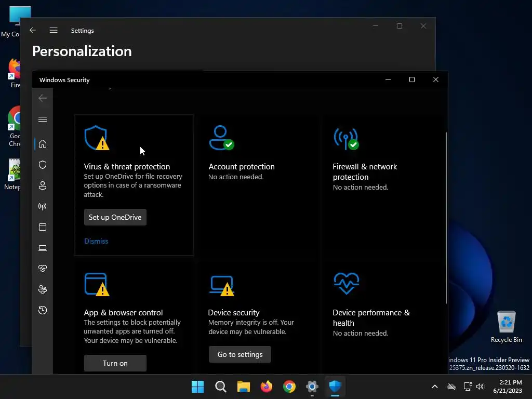Open network status tray icon
Image resolution: width=532 pixels, height=399 pixels.
click(468, 387)
